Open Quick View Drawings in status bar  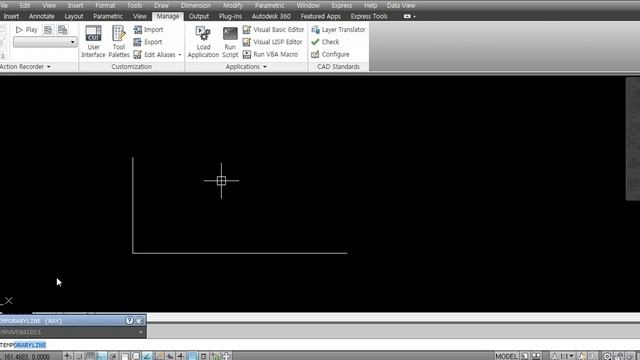coord(536,356)
